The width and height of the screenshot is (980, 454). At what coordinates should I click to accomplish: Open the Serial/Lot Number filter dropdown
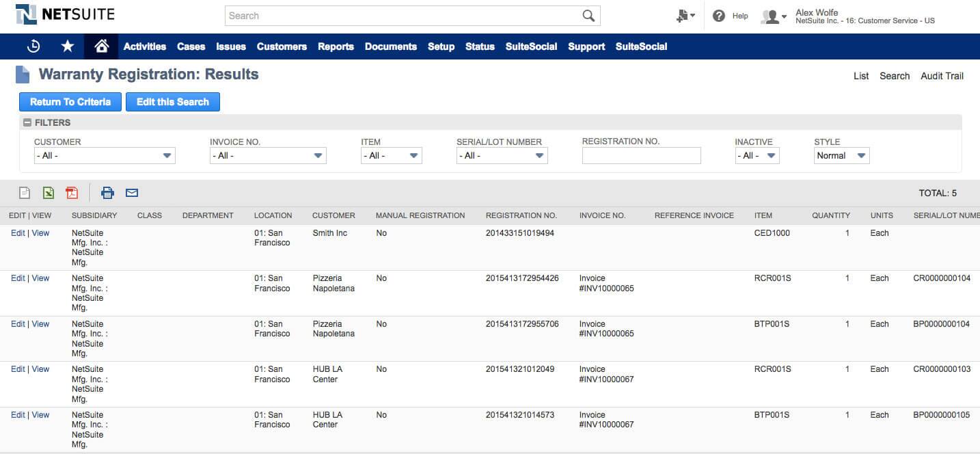pyautogui.click(x=502, y=156)
